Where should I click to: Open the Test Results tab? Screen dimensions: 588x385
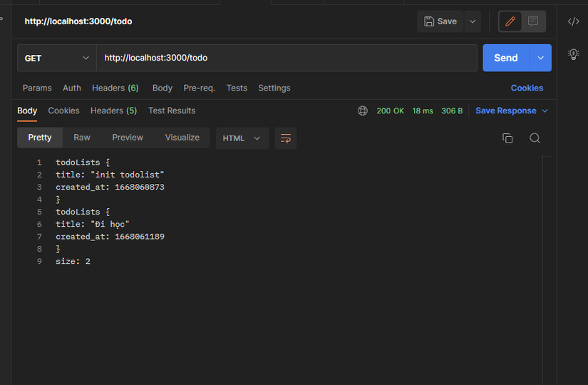tap(172, 111)
